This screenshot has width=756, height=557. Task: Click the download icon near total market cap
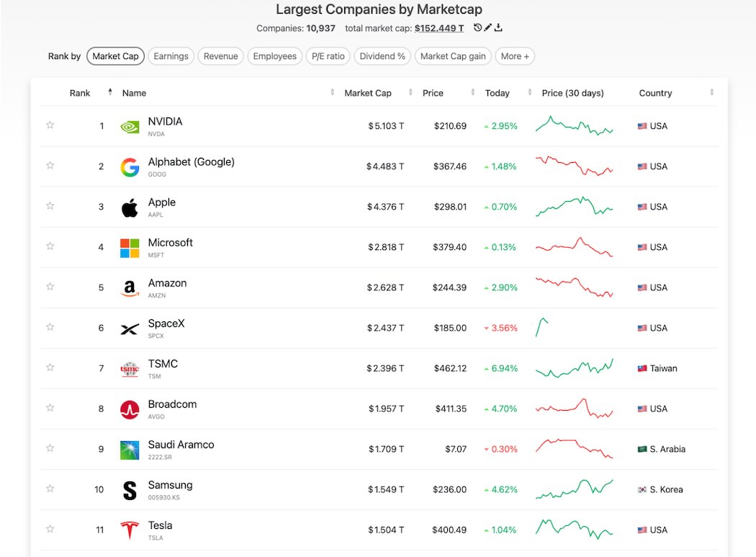click(498, 27)
